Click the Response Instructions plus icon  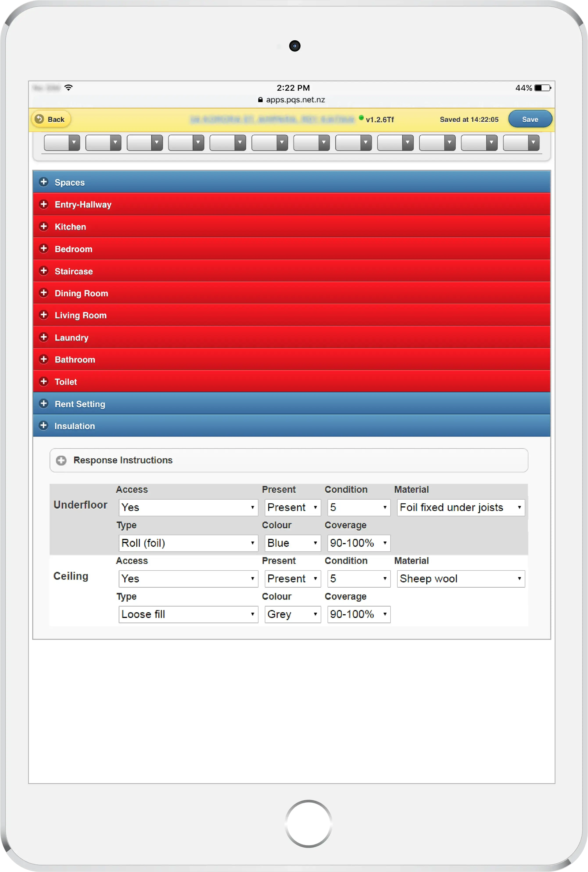tap(61, 460)
